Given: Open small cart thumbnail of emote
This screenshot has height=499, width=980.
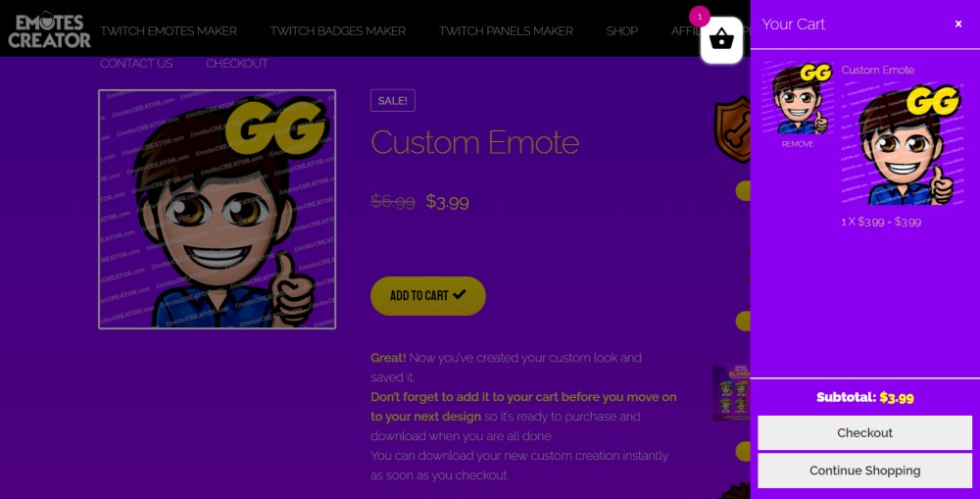Looking at the screenshot, I should 798,98.
